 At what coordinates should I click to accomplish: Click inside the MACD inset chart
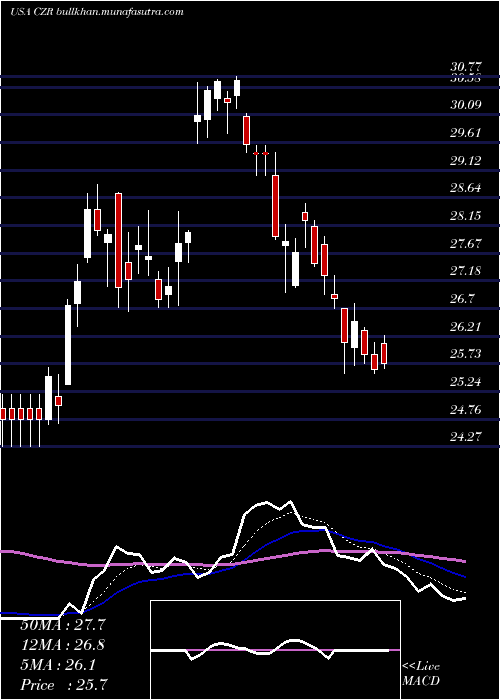pyautogui.click(x=275, y=650)
